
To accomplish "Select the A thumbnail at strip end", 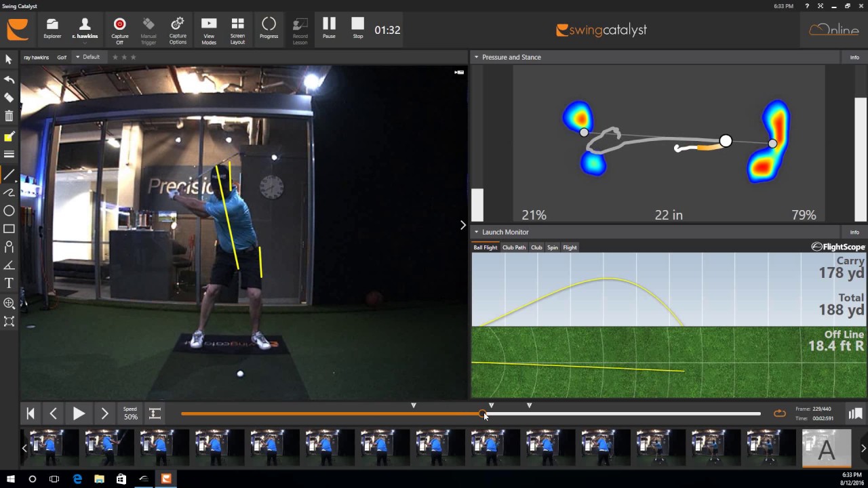I will pos(827,449).
